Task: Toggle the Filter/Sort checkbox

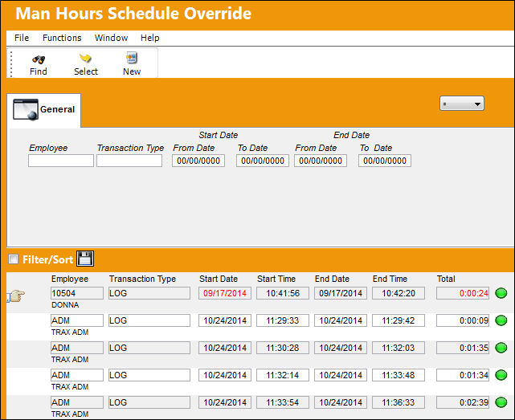Action: (x=13, y=259)
